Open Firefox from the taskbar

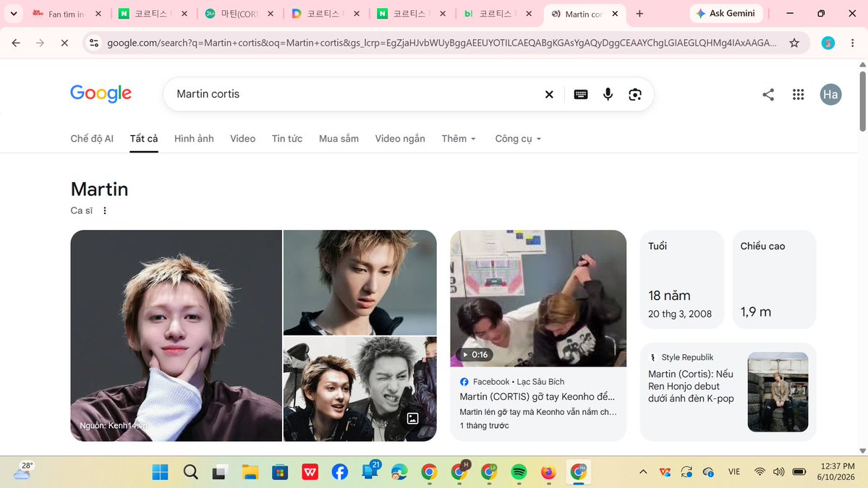[x=548, y=472]
